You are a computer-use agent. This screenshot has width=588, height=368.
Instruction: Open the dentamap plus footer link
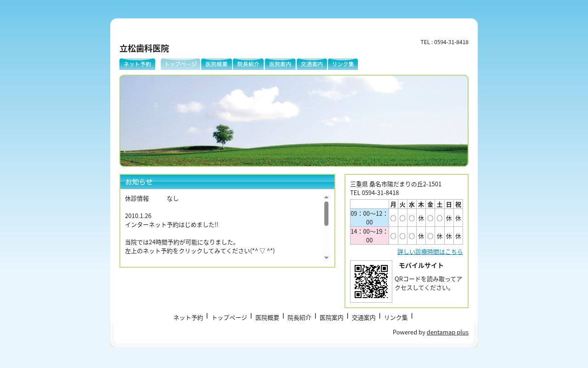pyautogui.click(x=447, y=332)
